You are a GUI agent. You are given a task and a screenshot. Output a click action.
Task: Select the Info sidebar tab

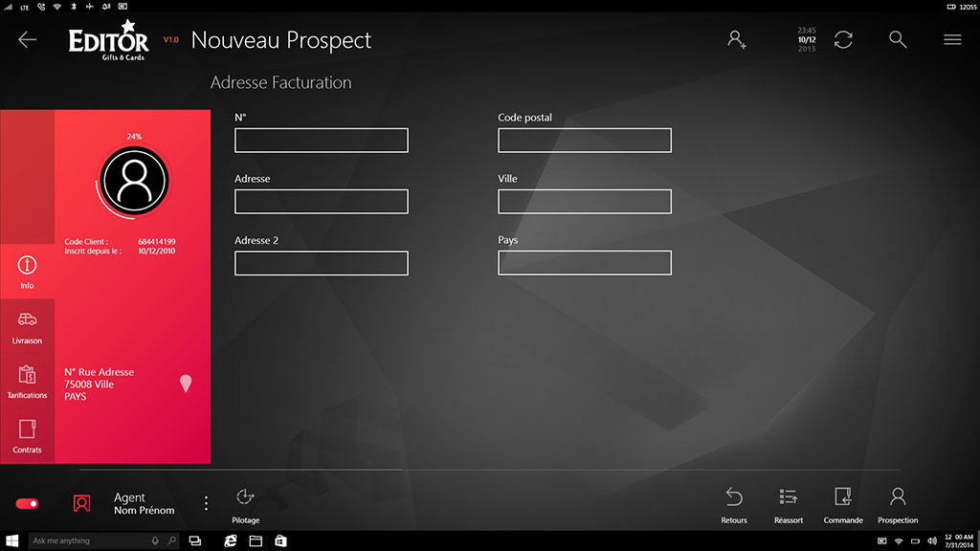(x=27, y=272)
